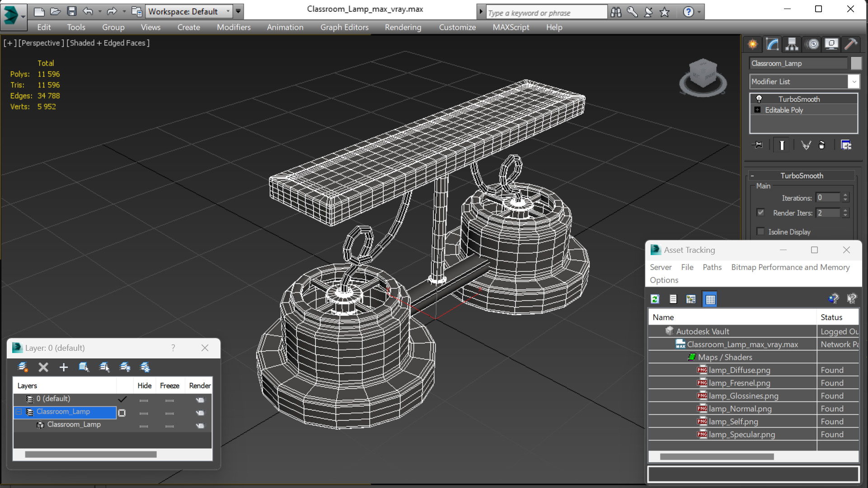The width and height of the screenshot is (868, 488).
Task: Click Freeze/Unfreeze All Layers icon
Action: (x=145, y=367)
